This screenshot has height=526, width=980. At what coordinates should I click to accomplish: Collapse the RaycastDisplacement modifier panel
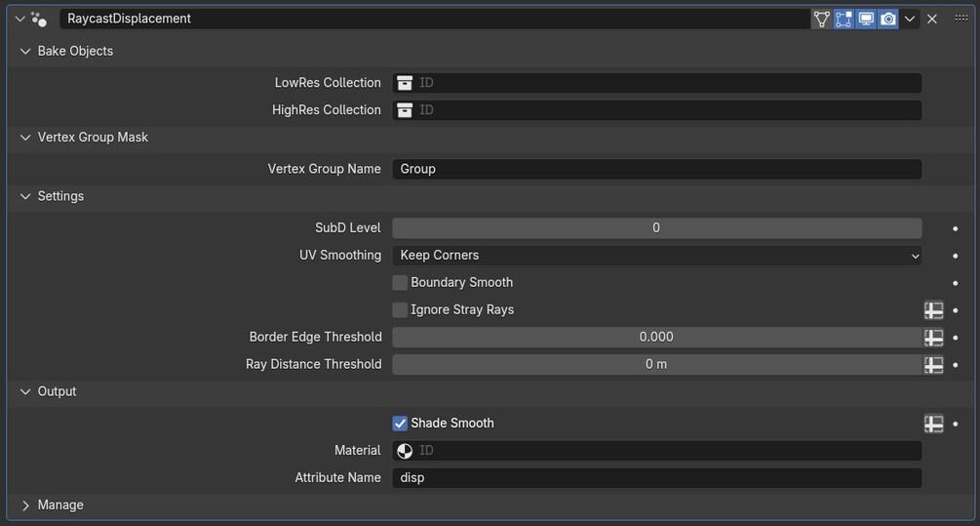pos(20,19)
